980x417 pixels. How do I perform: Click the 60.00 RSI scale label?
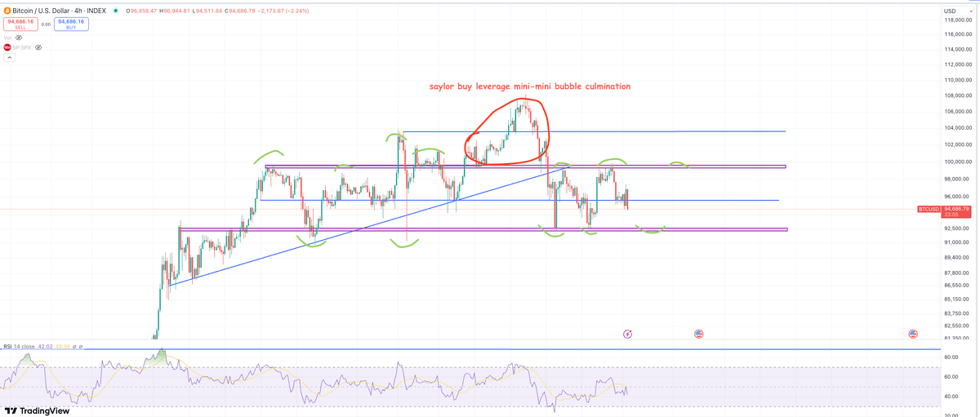click(951, 377)
